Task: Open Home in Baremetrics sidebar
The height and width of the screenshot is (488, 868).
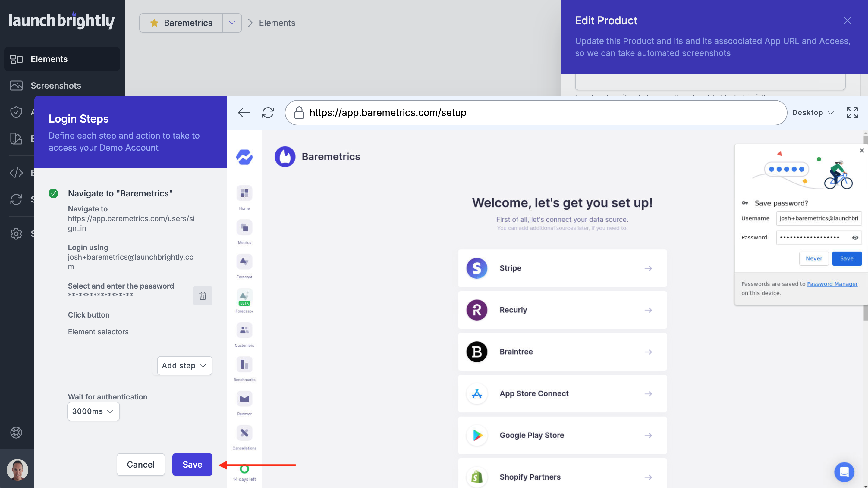Action: tap(244, 198)
